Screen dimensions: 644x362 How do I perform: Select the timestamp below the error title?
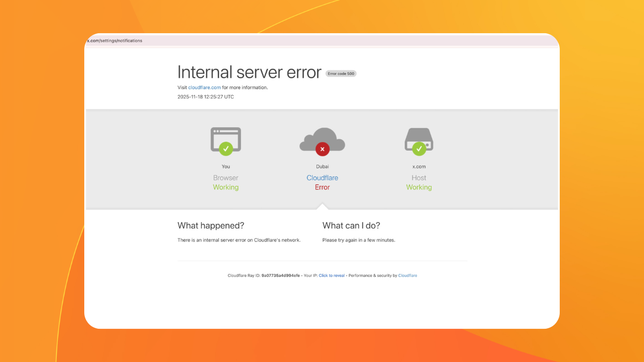point(205,97)
